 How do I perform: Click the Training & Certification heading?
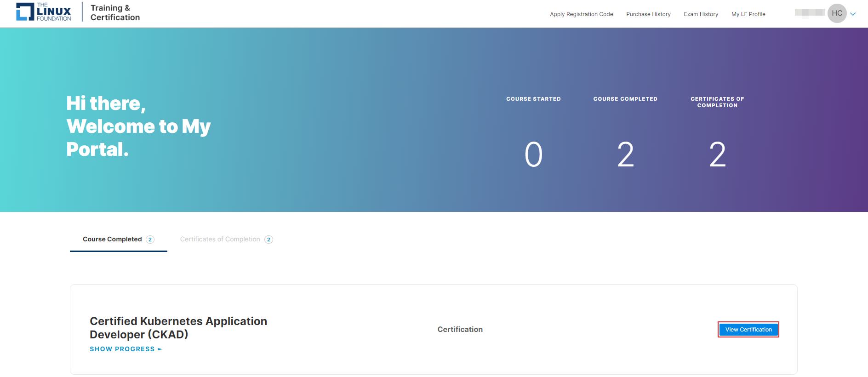coord(115,13)
